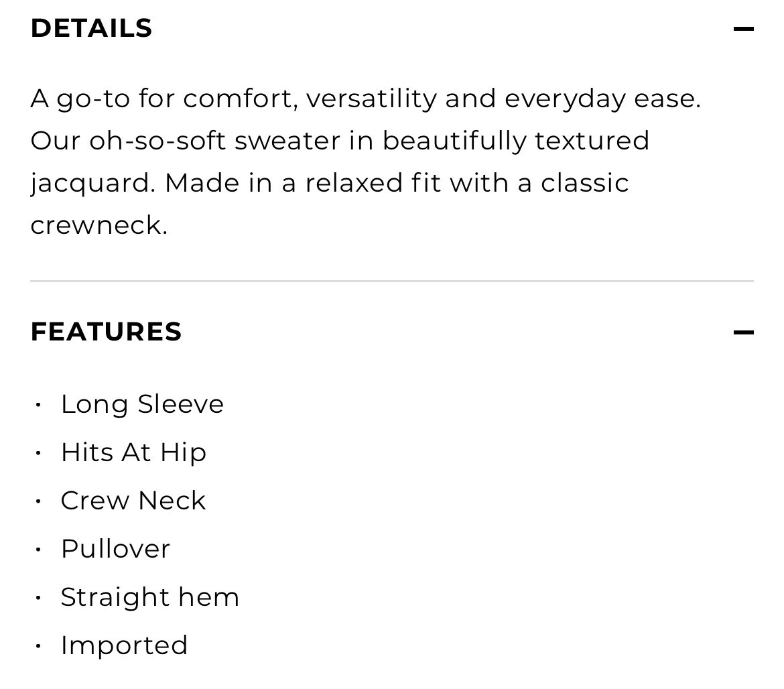
Task: Select the Imported feature item
Action: click(x=124, y=645)
